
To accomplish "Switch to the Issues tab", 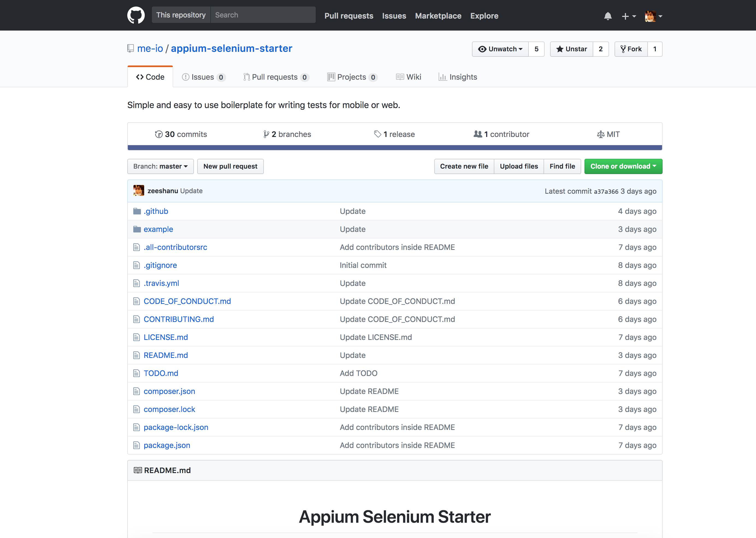I will (203, 77).
